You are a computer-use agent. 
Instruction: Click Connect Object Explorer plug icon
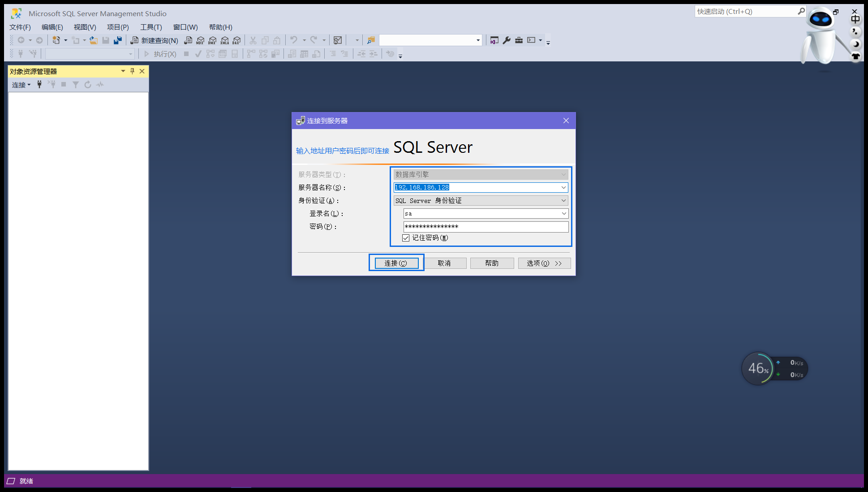pos(39,84)
